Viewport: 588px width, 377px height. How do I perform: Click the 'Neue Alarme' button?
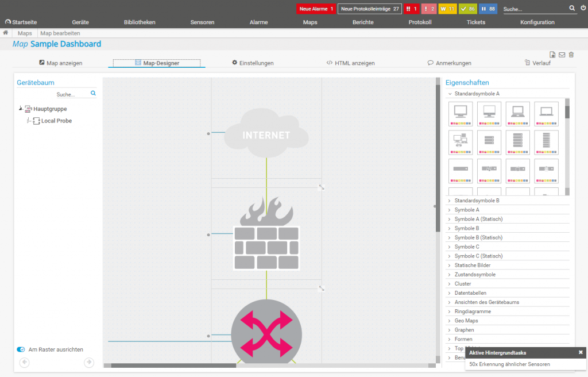(x=316, y=9)
